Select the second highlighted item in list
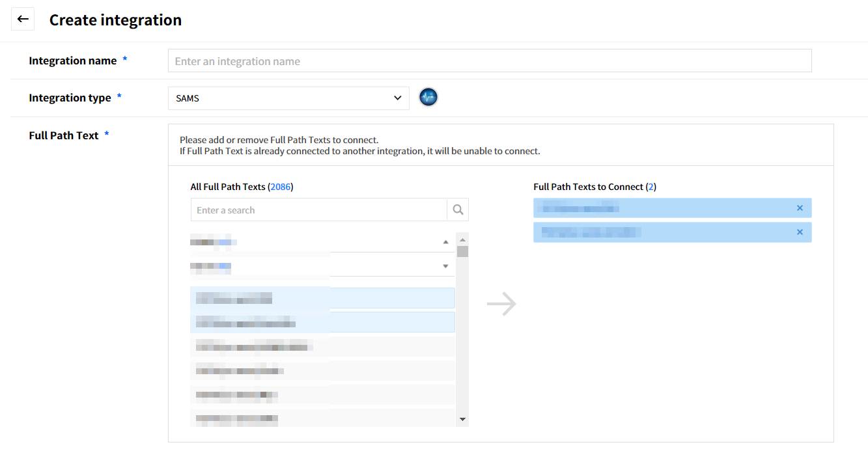The width and height of the screenshot is (868, 449). (322, 323)
